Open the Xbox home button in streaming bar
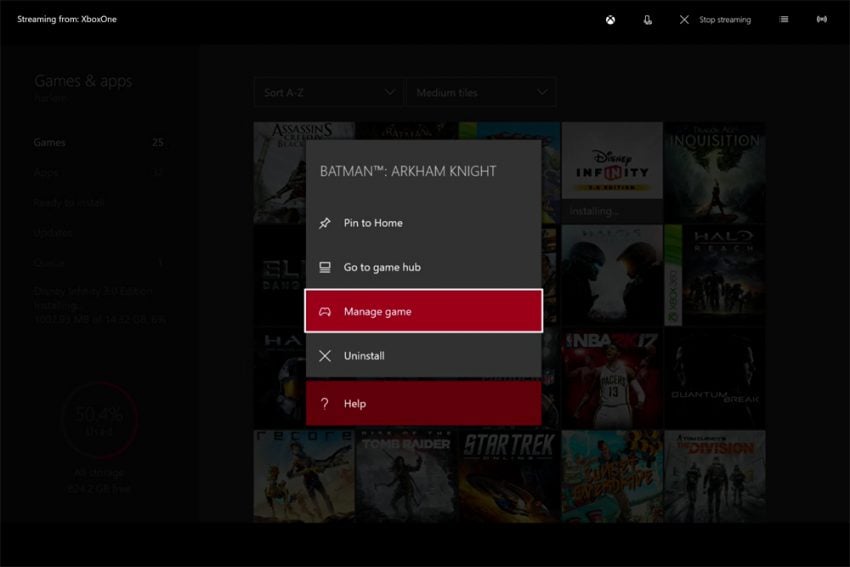The image size is (850, 567). point(610,20)
